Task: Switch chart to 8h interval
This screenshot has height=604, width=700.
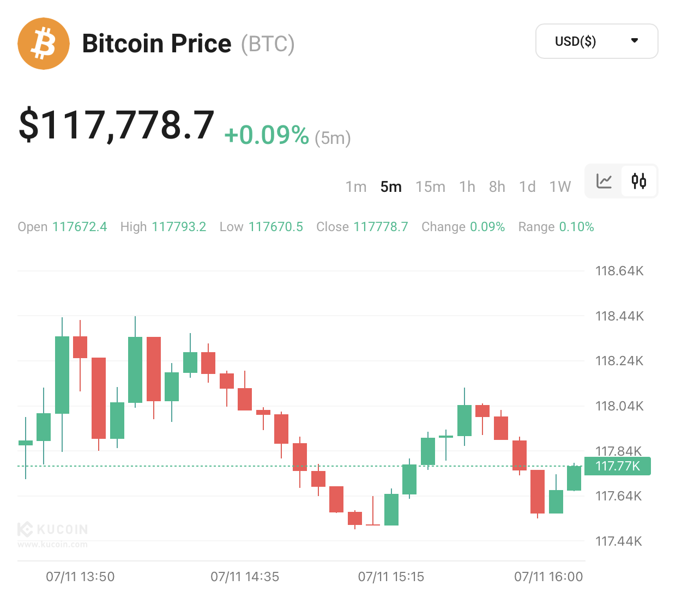Action: click(497, 187)
